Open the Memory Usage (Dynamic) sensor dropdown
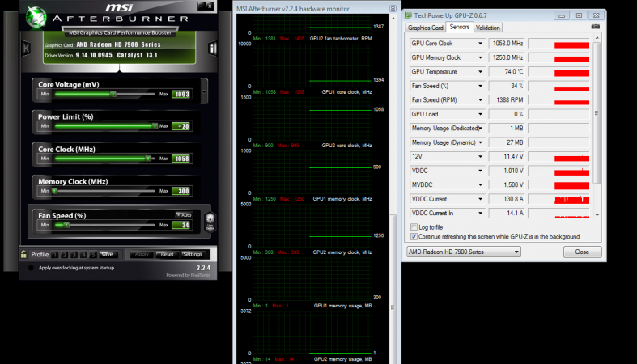Screen dimensions: 637x364 [480, 142]
